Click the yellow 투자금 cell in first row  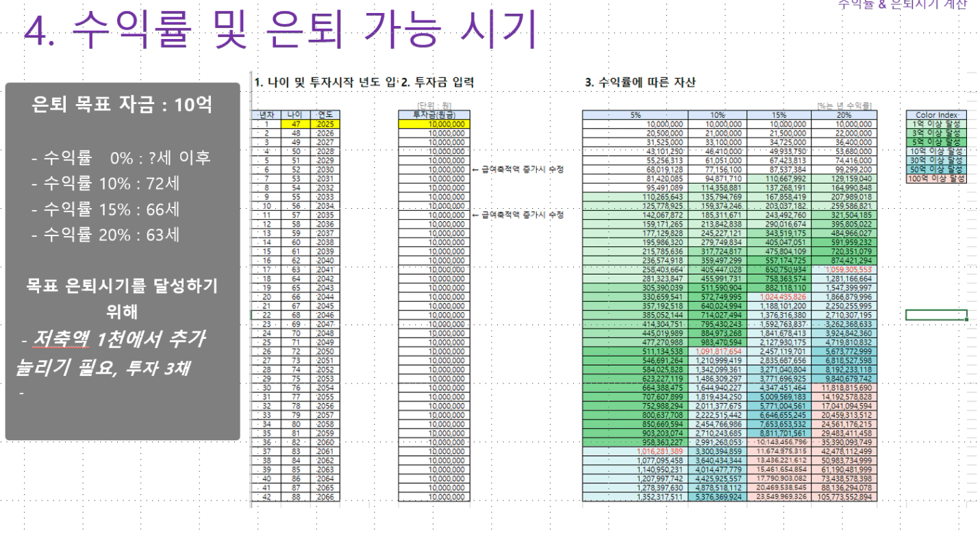(x=434, y=124)
